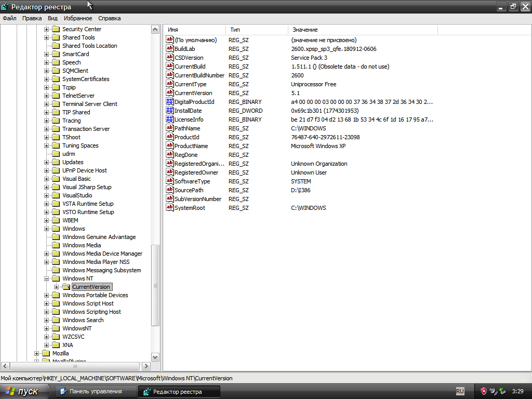The width and height of the screenshot is (532, 399).
Task: Switch to Панель управления taskbar button
Action: [x=96, y=391]
